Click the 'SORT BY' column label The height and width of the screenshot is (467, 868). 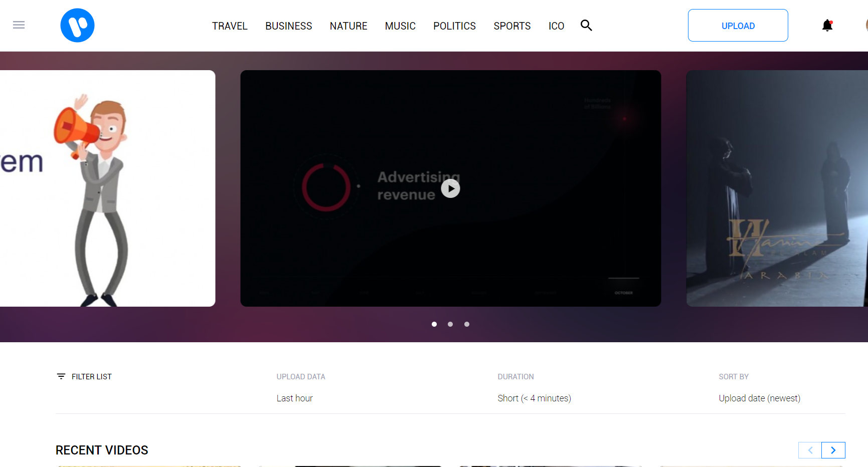tap(734, 377)
